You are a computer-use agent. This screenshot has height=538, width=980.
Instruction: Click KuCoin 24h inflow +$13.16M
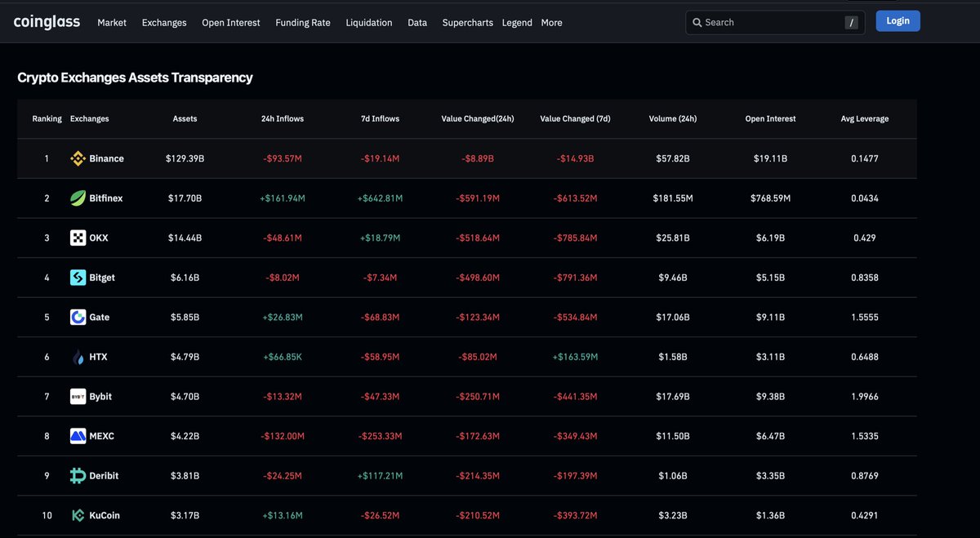[x=283, y=515]
